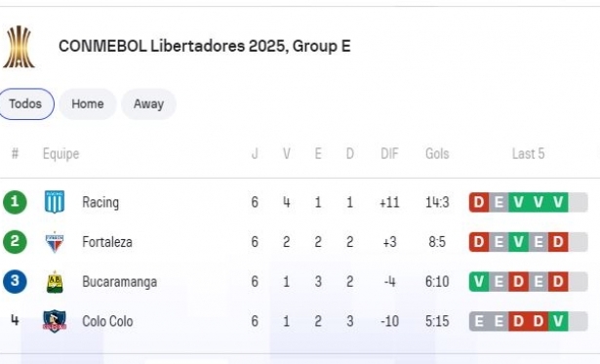Select the Todos filter tab
The height and width of the screenshot is (364, 600).
coord(25,104)
